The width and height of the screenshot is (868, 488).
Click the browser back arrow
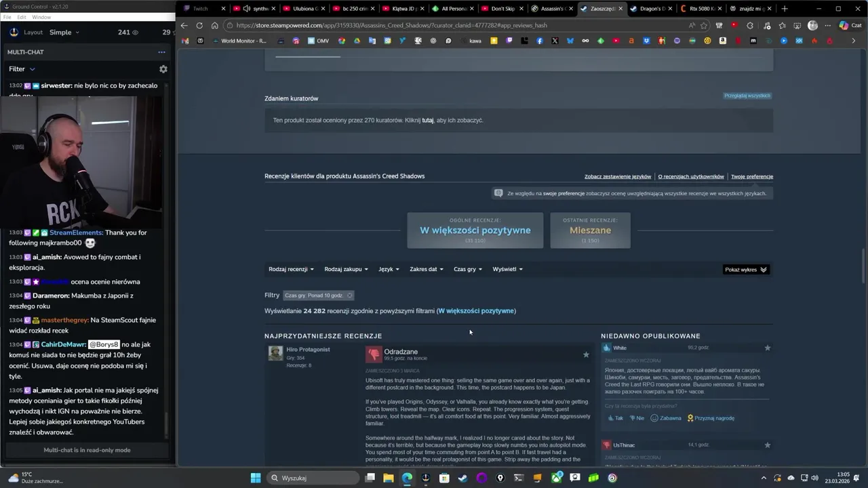point(184,26)
